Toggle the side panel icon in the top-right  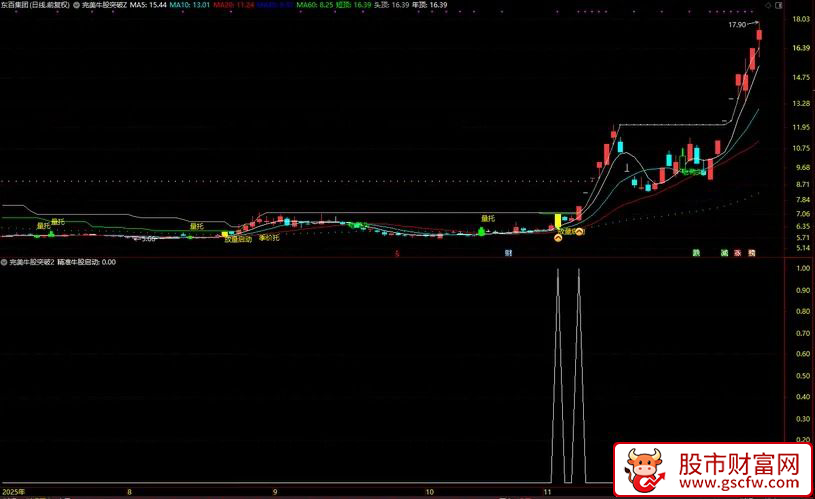[x=779, y=5]
